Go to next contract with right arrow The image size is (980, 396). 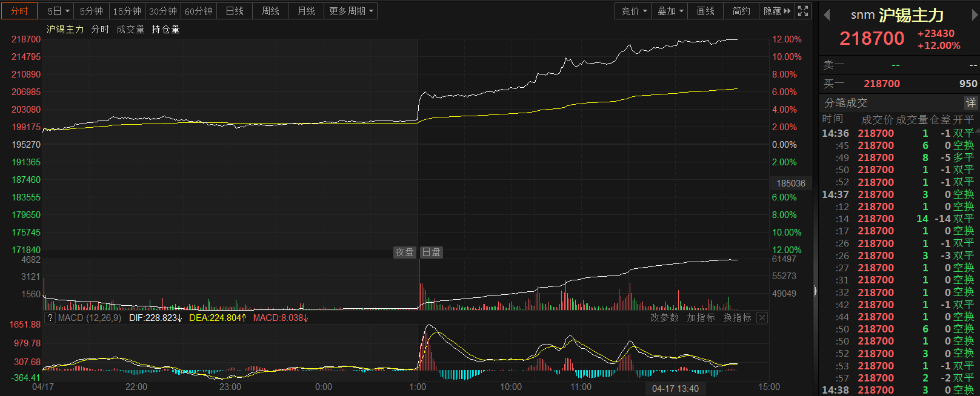(x=975, y=15)
